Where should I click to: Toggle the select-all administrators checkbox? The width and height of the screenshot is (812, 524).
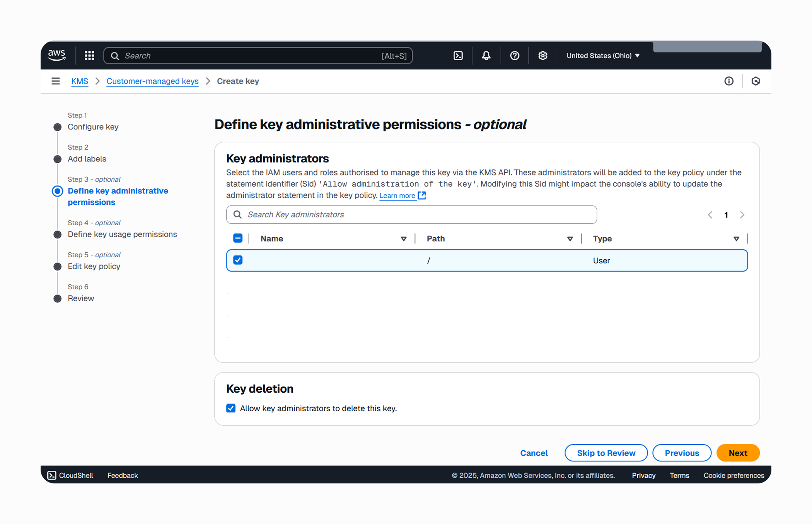click(238, 238)
